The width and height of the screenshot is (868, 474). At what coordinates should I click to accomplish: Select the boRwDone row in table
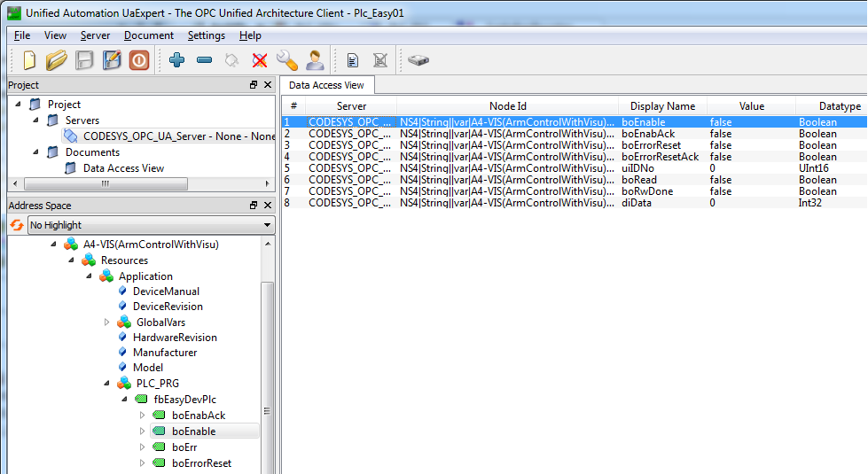click(x=575, y=191)
